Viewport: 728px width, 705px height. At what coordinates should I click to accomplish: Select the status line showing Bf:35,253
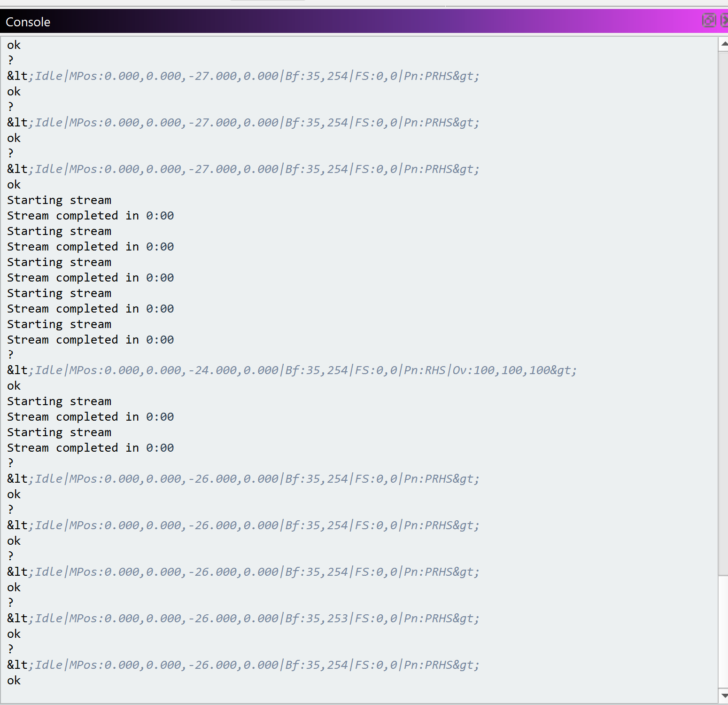(x=243, y=619)
